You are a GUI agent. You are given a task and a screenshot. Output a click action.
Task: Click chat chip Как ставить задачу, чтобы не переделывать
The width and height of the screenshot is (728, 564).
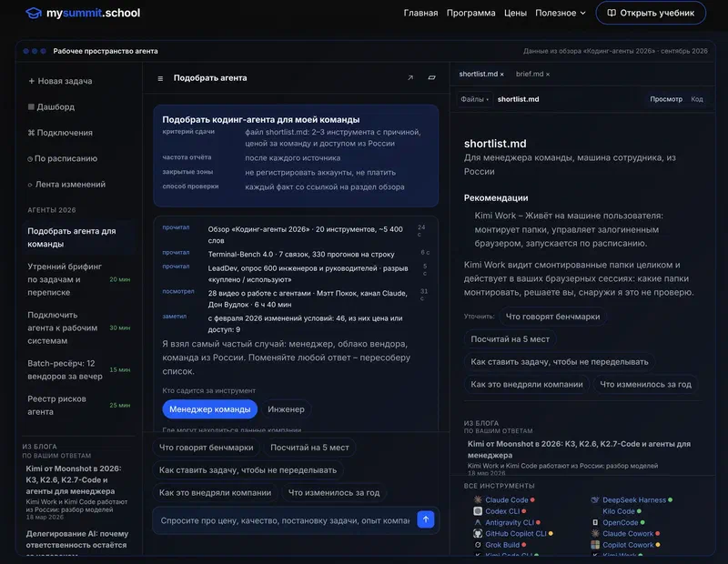(248, 470)
